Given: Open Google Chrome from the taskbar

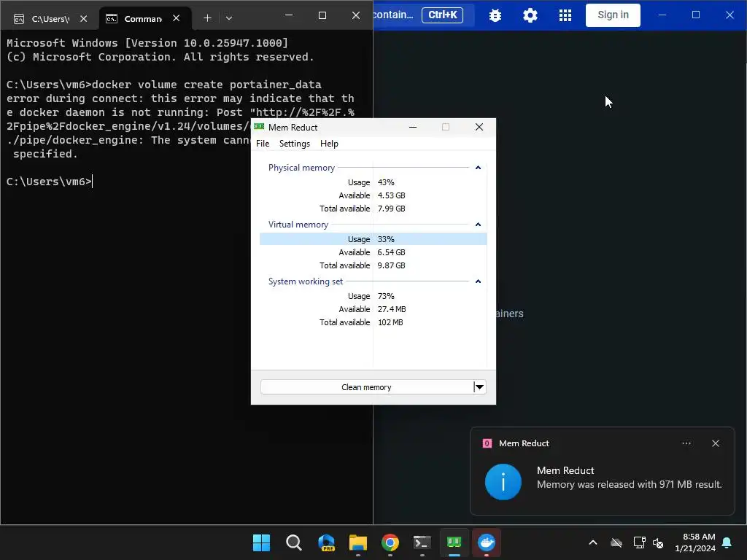Looking at the screenshot, I should 390,542.
